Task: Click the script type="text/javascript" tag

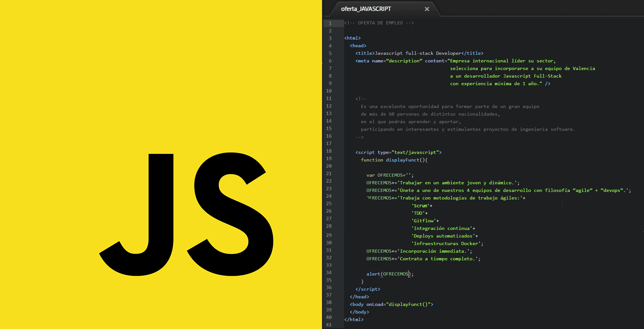Action: pos(398,152)
